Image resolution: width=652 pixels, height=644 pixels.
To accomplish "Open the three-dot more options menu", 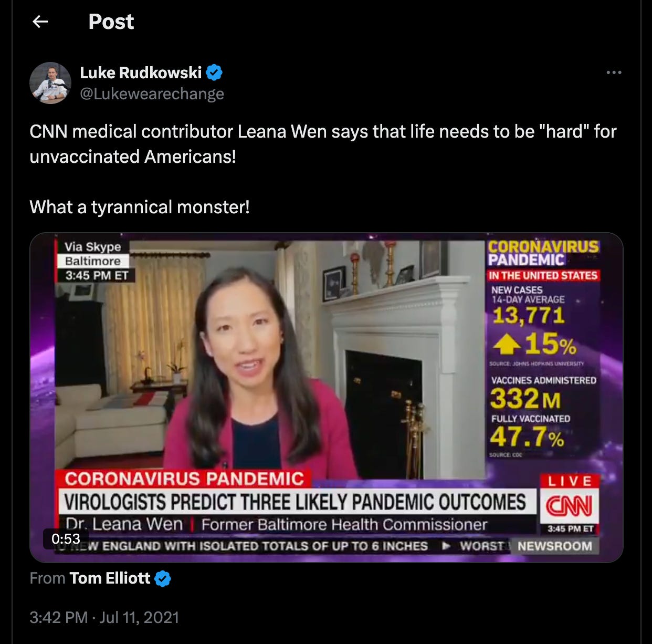I will [614, 72].
